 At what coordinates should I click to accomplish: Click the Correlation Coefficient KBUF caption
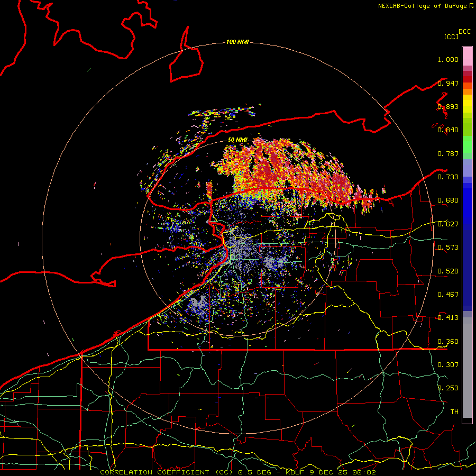coord(238,472)
